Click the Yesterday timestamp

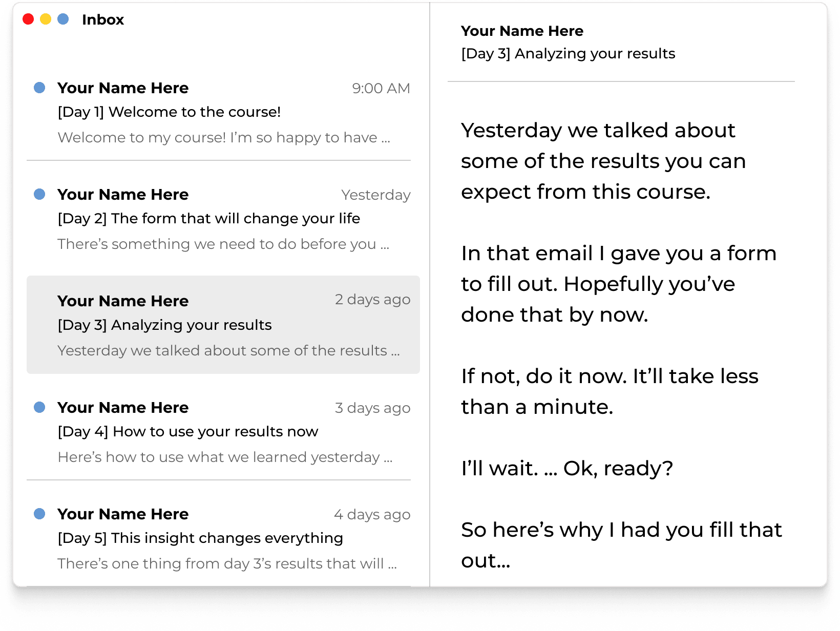tap(376, 195)
